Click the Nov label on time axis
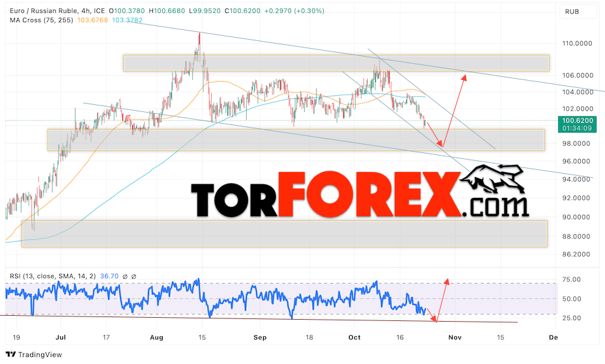 (x=455, y=337)
